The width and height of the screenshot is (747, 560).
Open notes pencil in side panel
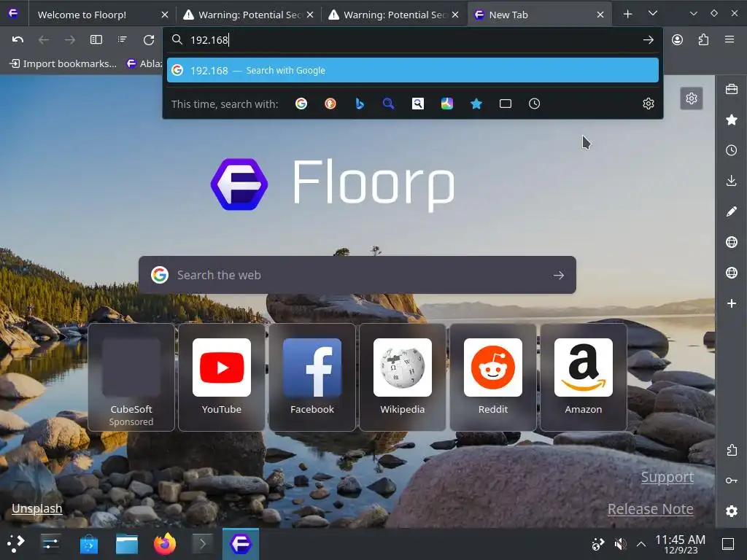pyautogui.click(x=732, y=211)
